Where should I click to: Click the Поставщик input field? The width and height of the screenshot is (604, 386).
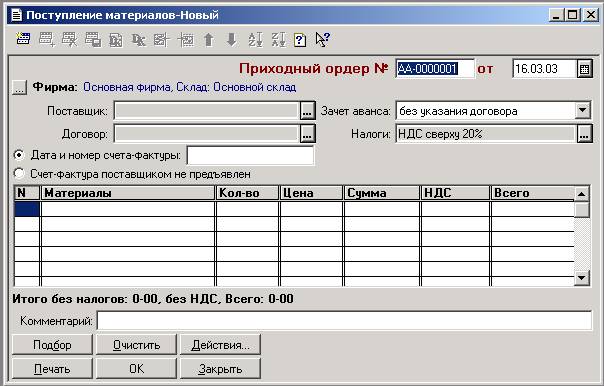point(207,111)
